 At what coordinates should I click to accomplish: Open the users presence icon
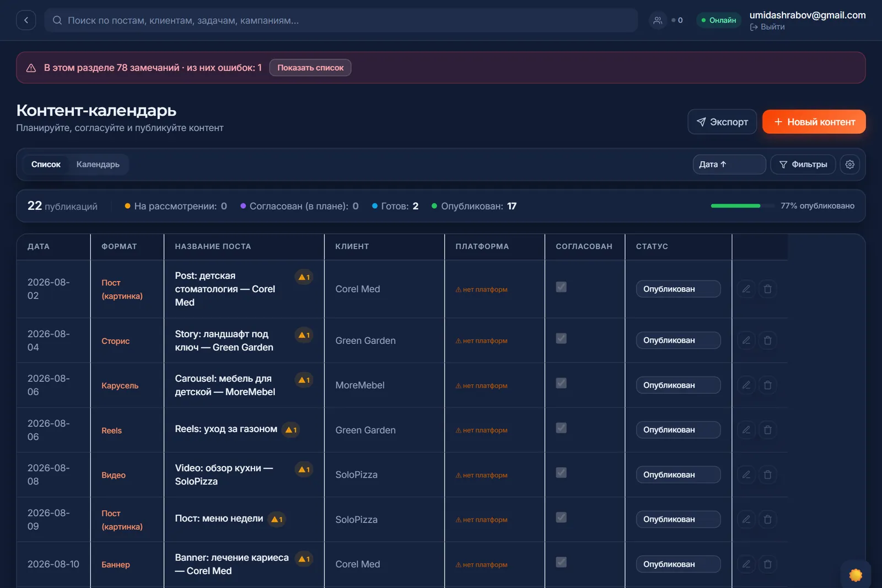coord(658,20)
